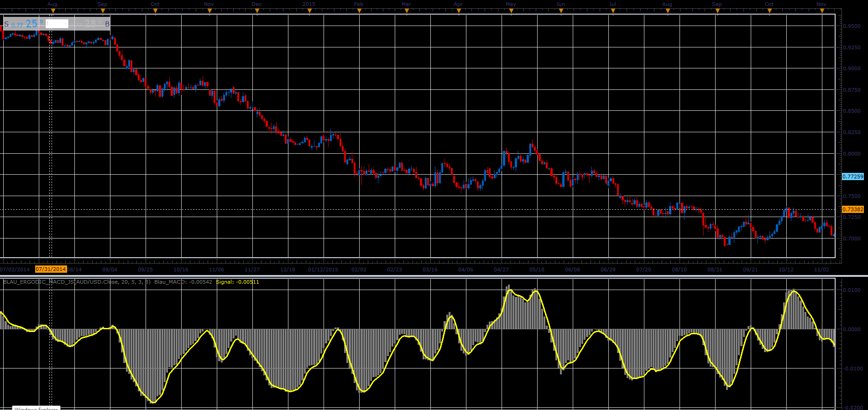Viewport: 868px width, 410px height.
Task: Click the 0.9000 price axis label
Action: 852,68
